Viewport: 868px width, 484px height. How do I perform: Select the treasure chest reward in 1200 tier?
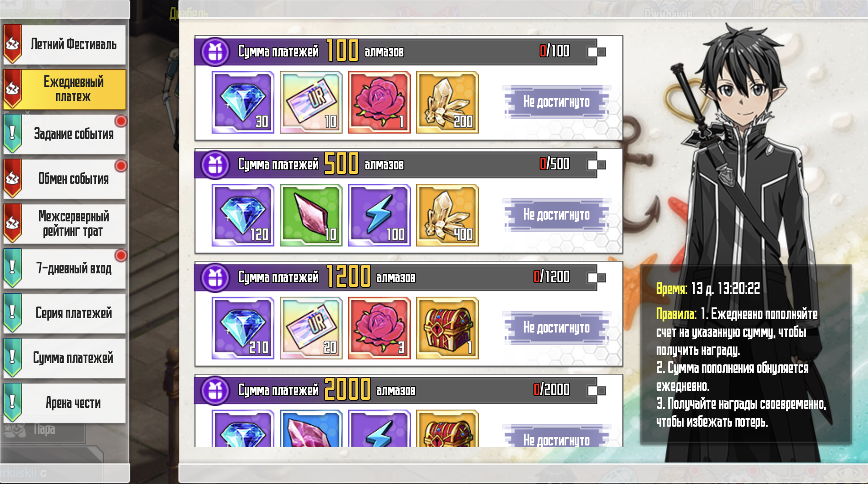click(447, 328)
